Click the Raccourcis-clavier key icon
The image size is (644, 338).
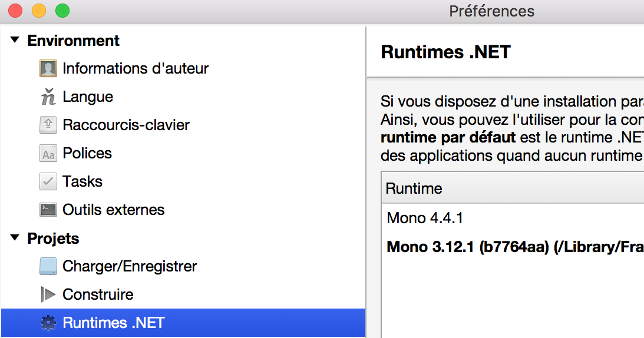48,125
